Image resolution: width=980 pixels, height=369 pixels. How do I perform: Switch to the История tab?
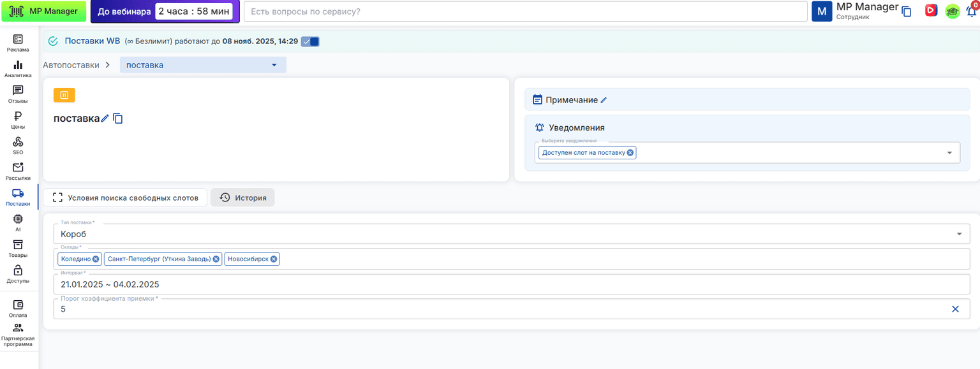click(242, 198)
